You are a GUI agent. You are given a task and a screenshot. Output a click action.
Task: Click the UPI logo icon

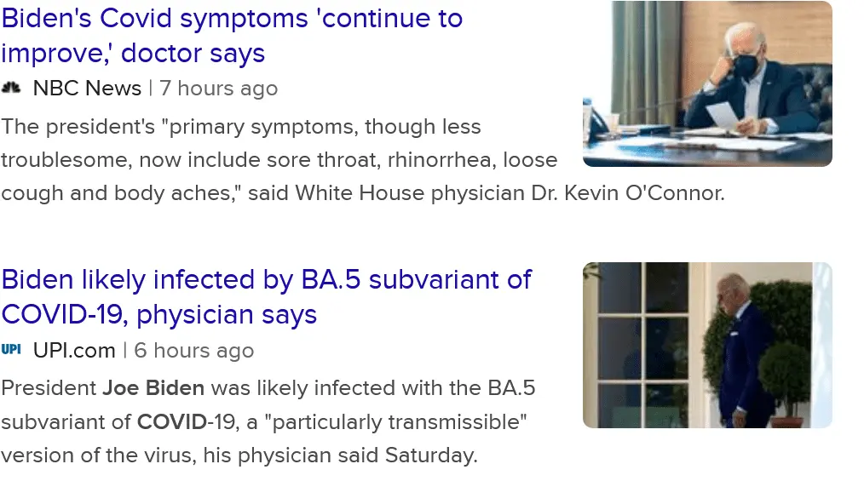(x=11, y=349)
